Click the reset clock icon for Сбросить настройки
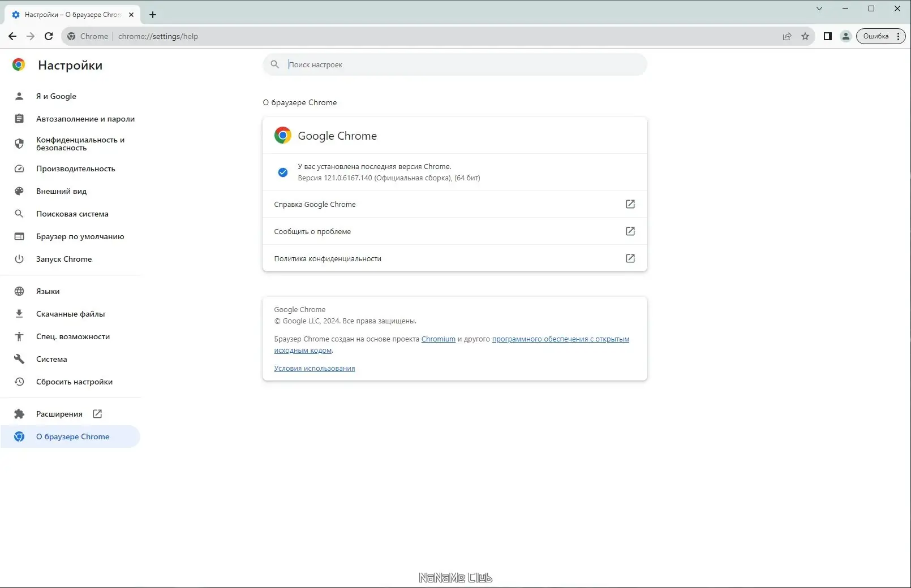This screenshot has height=588, width=911. (x=19, y=382)
